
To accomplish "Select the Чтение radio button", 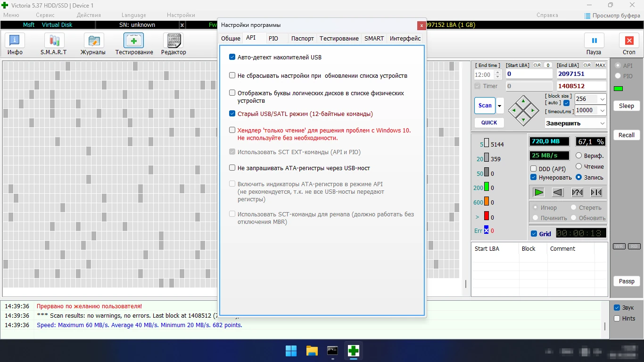I will tap(578, 166).
